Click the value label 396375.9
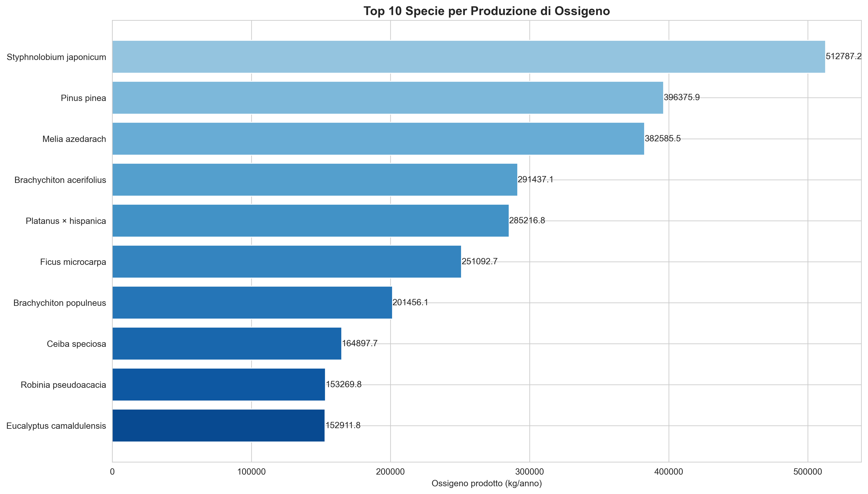 tap(681, 97)
